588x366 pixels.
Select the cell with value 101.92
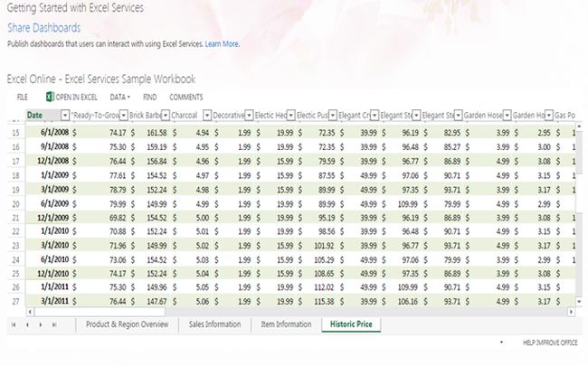[x=318, y=246]
